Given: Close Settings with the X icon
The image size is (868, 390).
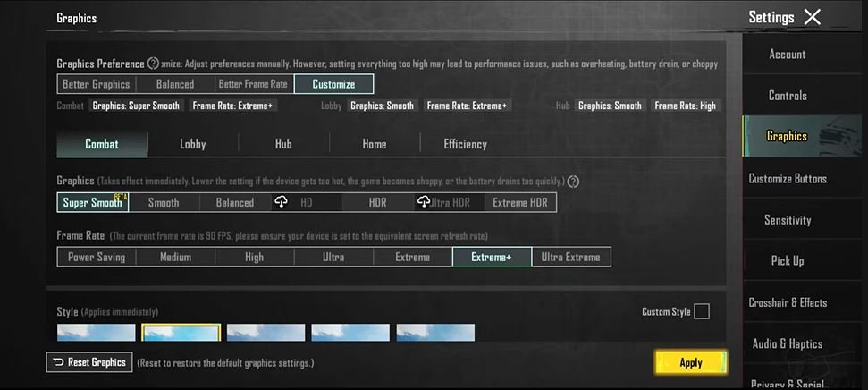Looking at the screenshot, I should pyautogui.click(x=812, y=17).
